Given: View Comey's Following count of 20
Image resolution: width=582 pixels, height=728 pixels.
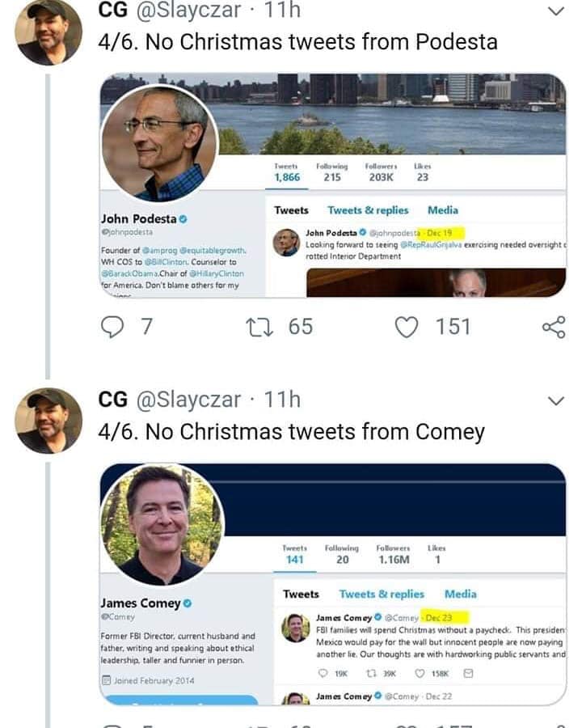Looking at the screenshot, I should pyautogui.click(x=342, y=555).
